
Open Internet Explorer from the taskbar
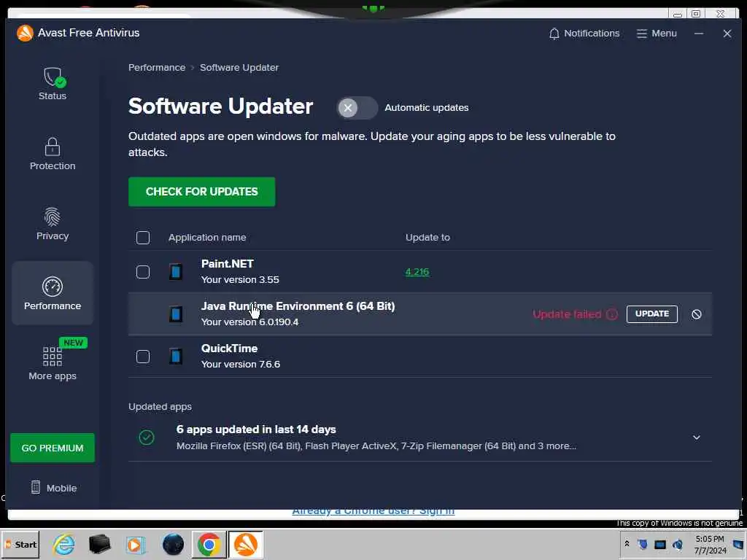[64, 544]
